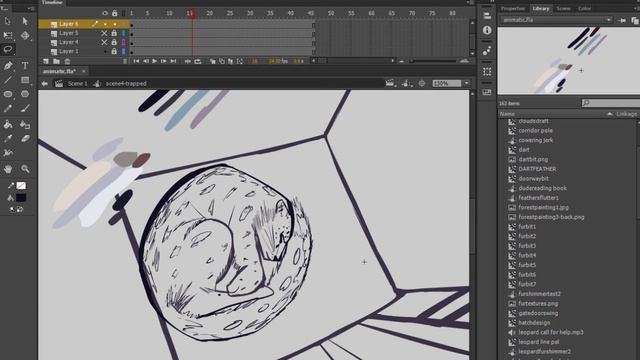Go back with the stage arrow
The image size is (640, 360).
pos(44,83)
